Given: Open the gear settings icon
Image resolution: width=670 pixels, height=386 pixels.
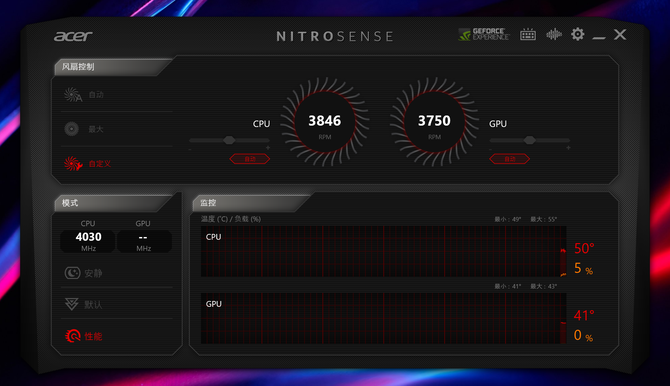Looking at the screenshot, I should 578,34.
